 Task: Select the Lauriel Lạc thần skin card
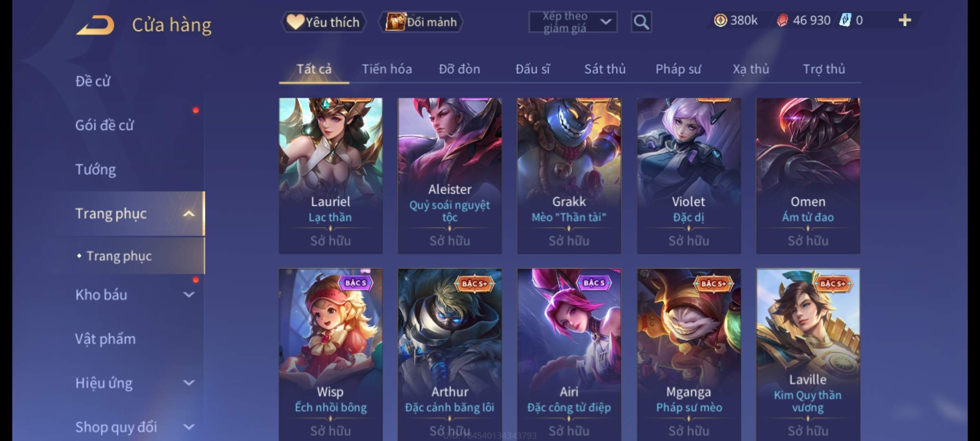[331, 176]
